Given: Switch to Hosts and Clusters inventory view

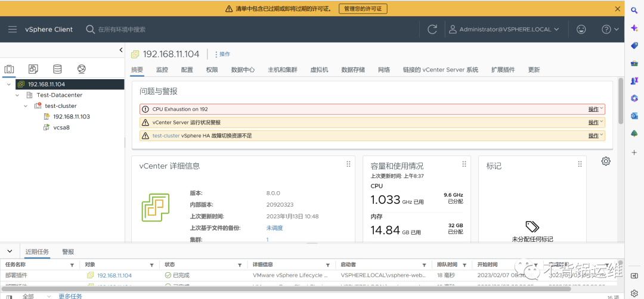Looking at the screenshot, I should (x=9, y=69).
